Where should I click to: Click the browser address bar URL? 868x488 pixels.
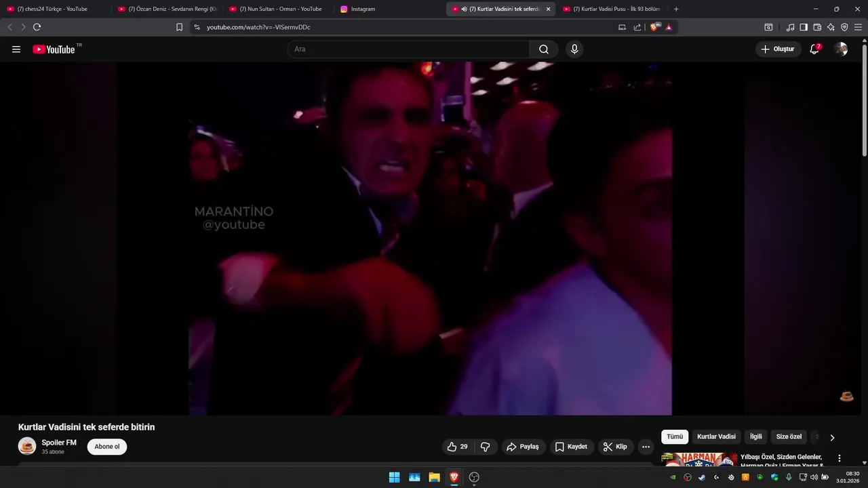[x=258, y=27]
